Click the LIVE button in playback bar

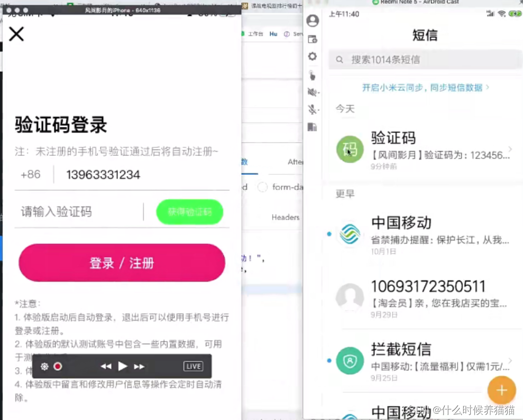193,366
